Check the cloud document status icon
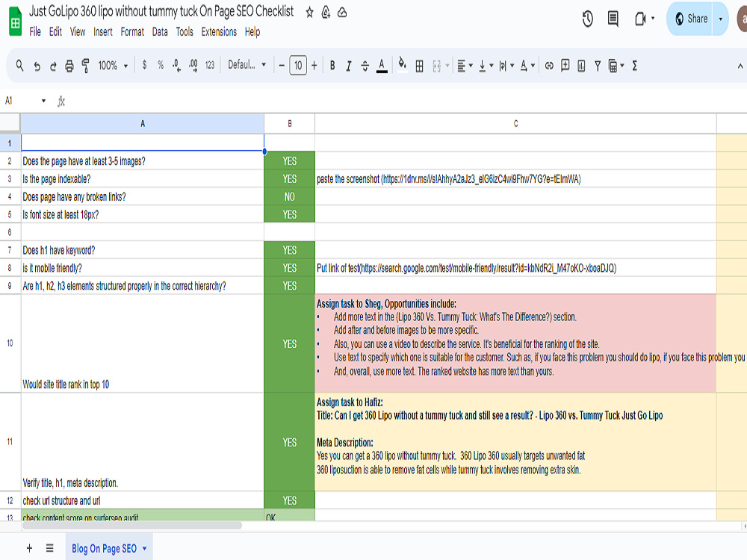This screenshot has height=560, width=747. point(342,13)
